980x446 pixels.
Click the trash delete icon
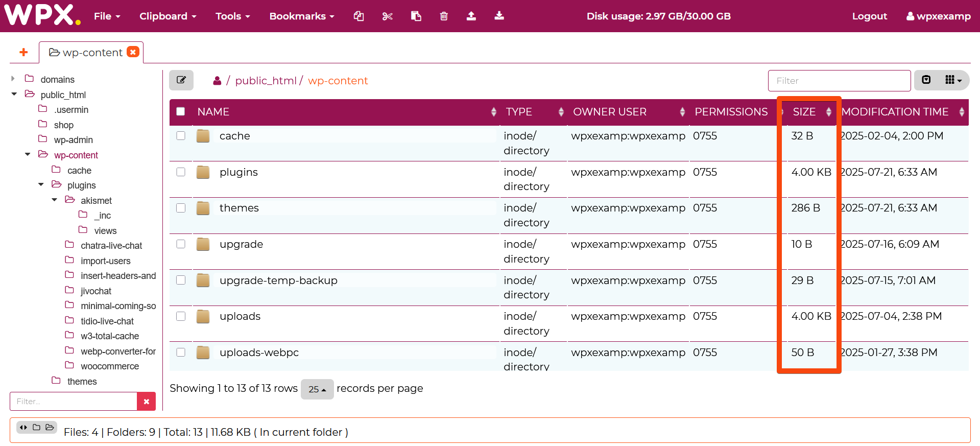click(x=444, y=16)
